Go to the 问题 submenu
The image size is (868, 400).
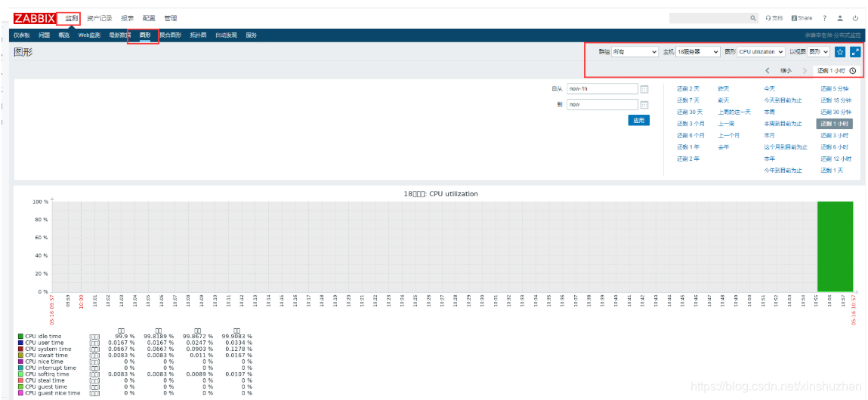tap(45, 35)
